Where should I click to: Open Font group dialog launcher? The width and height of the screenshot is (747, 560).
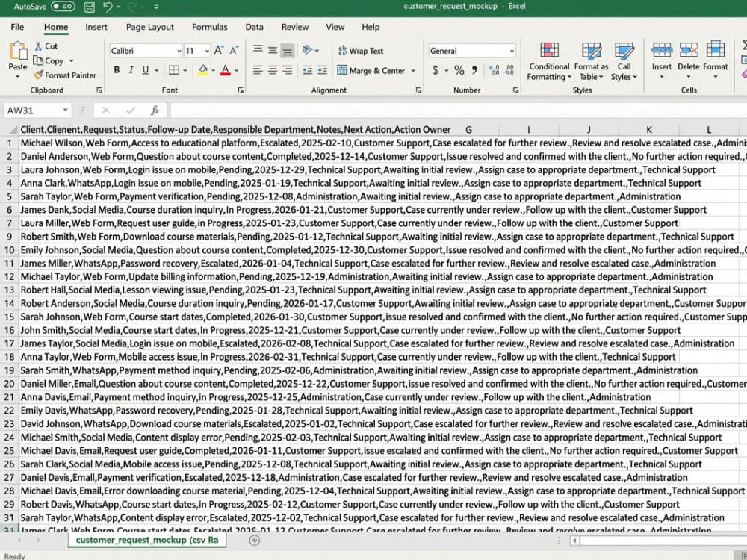tap(241, 90)
